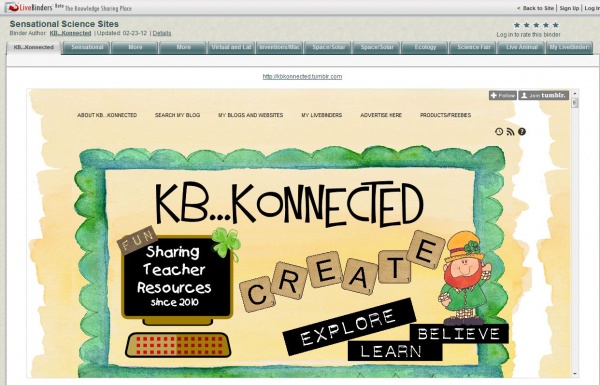Open the blog archive clock icon

coord(499,132)
